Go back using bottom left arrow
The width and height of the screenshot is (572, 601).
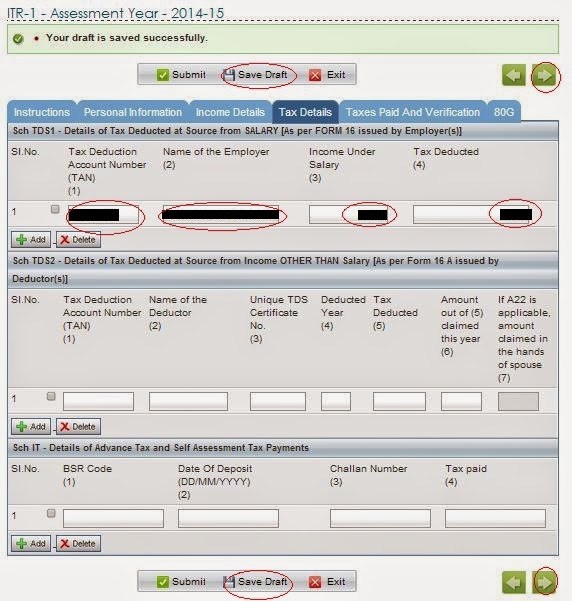(514, 582)
